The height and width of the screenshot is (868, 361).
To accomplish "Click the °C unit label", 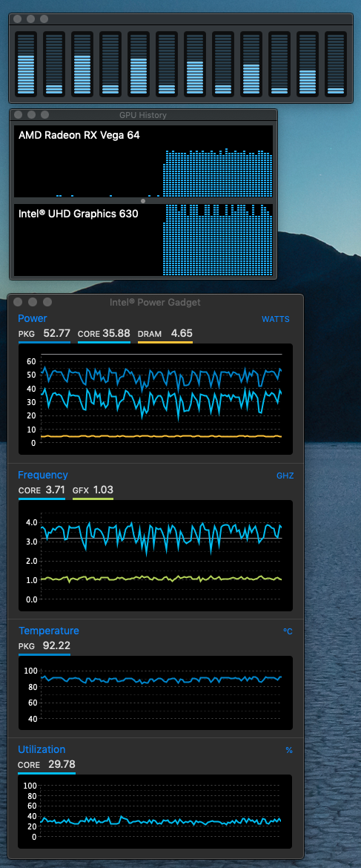I will pyautogui.click(x=288, y=631).
